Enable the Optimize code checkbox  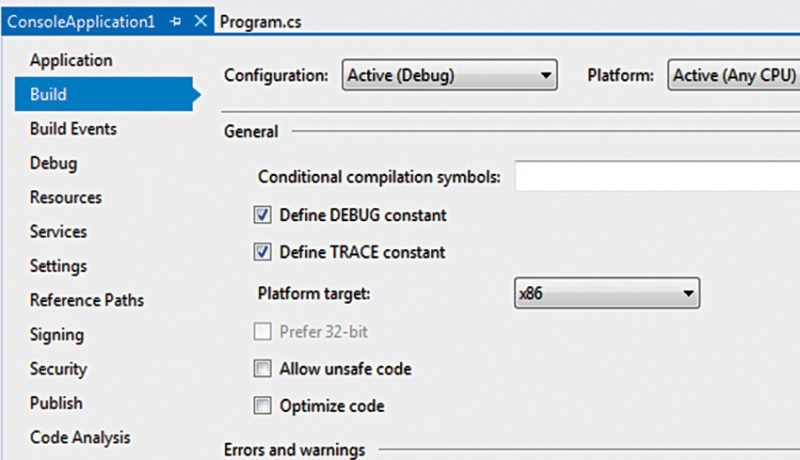click(x=263, y=406)
